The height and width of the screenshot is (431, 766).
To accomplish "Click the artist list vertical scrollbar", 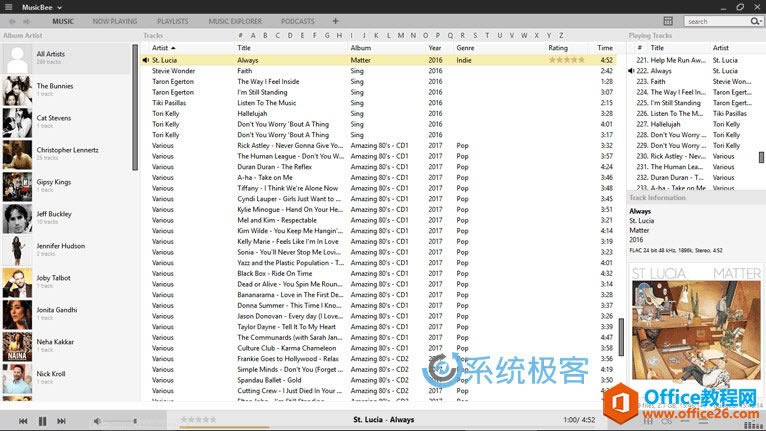I will 135,108.
